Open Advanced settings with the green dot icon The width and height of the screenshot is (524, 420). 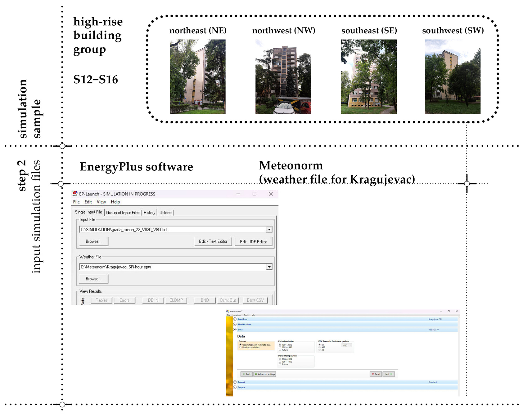(265, 374)
